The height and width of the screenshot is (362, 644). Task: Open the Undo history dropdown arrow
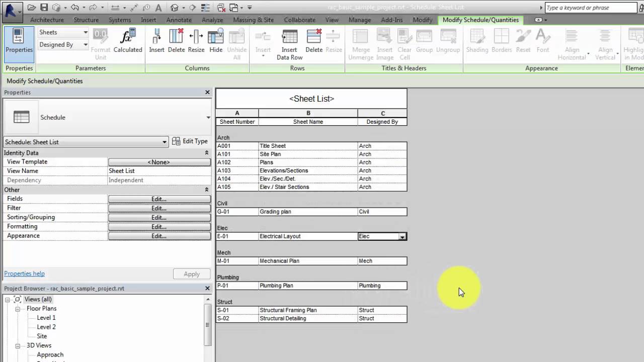point(84,8)
